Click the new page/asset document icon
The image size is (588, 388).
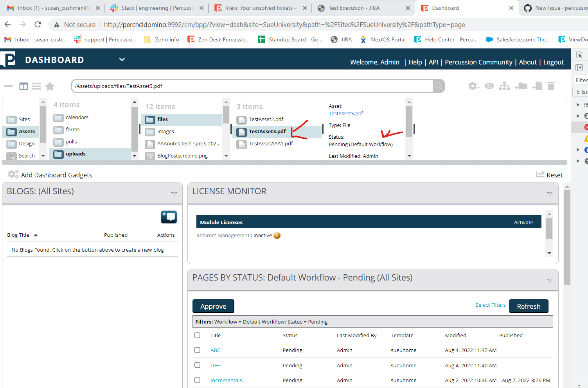coord(537,86)
